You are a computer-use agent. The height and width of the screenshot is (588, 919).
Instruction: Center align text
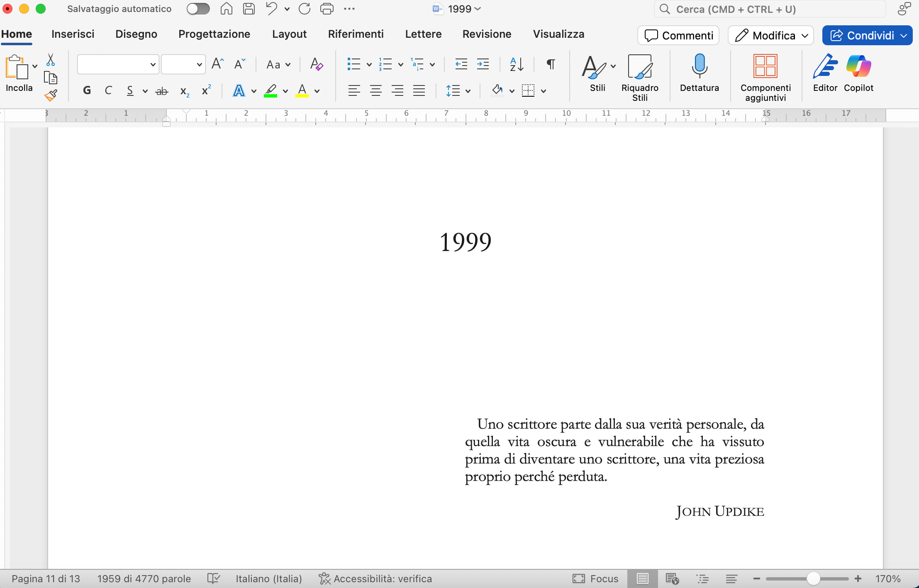376,90
